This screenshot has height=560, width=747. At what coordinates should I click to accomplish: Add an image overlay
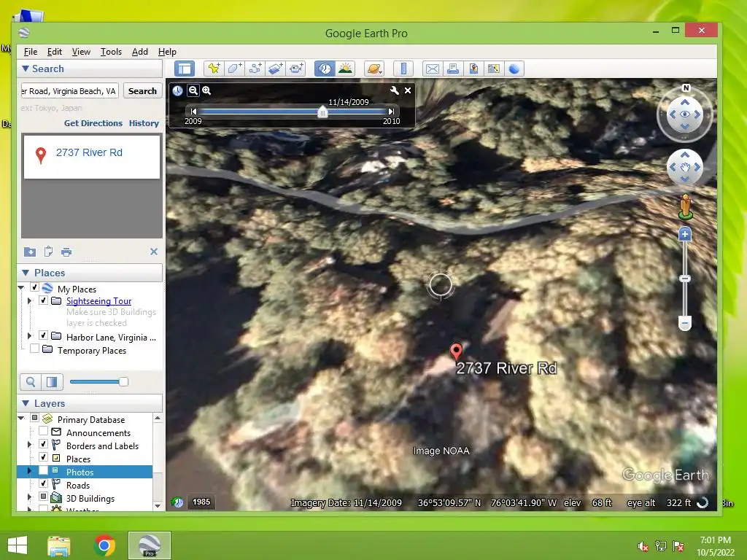[275, 69]
